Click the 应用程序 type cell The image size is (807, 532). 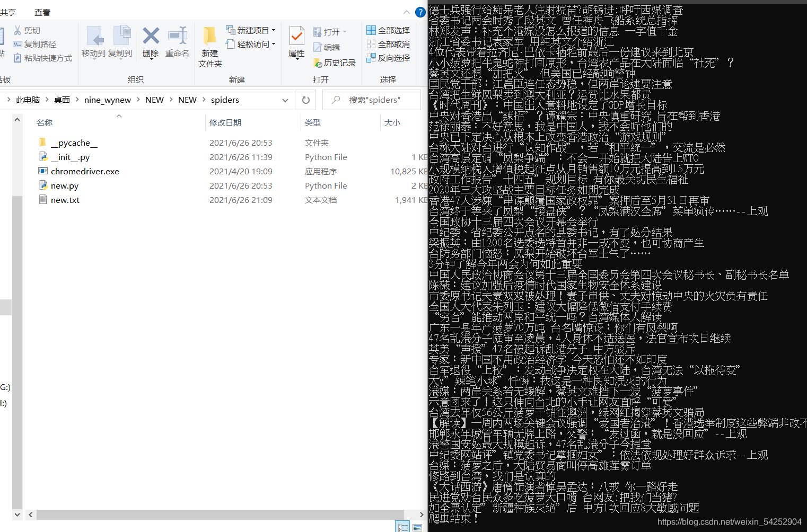[321, 171]
